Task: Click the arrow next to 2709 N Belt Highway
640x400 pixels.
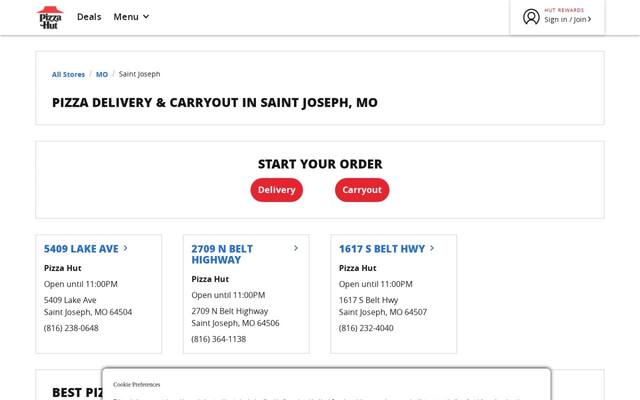Action: click(x=296, y=248)
